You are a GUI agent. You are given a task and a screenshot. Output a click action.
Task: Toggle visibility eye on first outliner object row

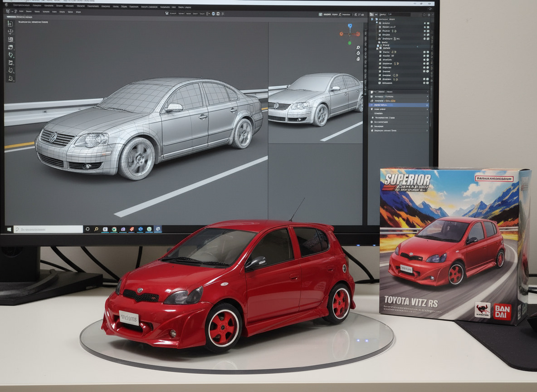tap(425, 23)
